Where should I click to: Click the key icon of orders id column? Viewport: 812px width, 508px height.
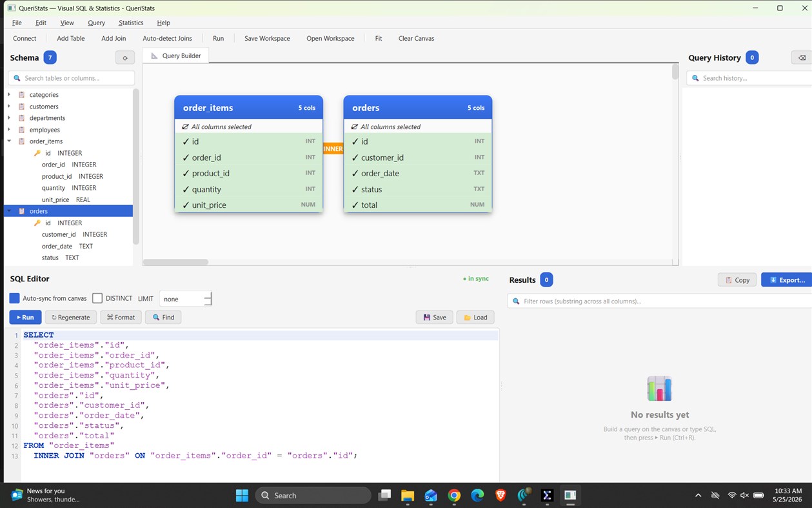click(37, 223)
